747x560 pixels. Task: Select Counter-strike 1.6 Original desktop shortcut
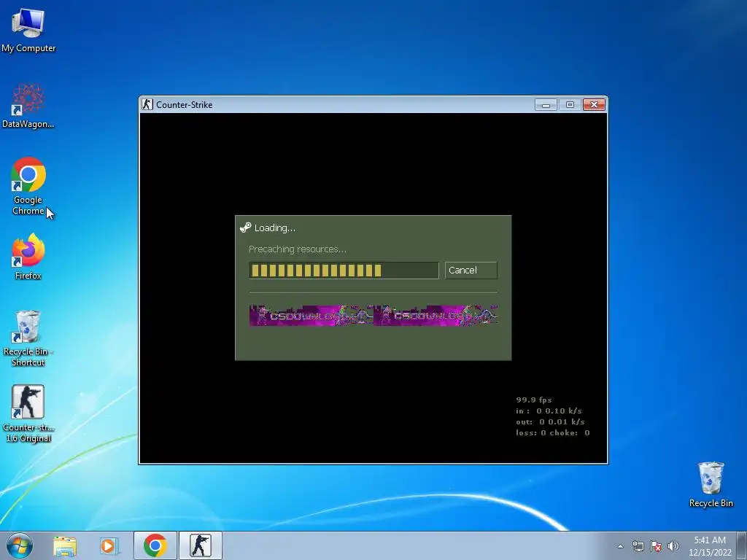(28, 414)
